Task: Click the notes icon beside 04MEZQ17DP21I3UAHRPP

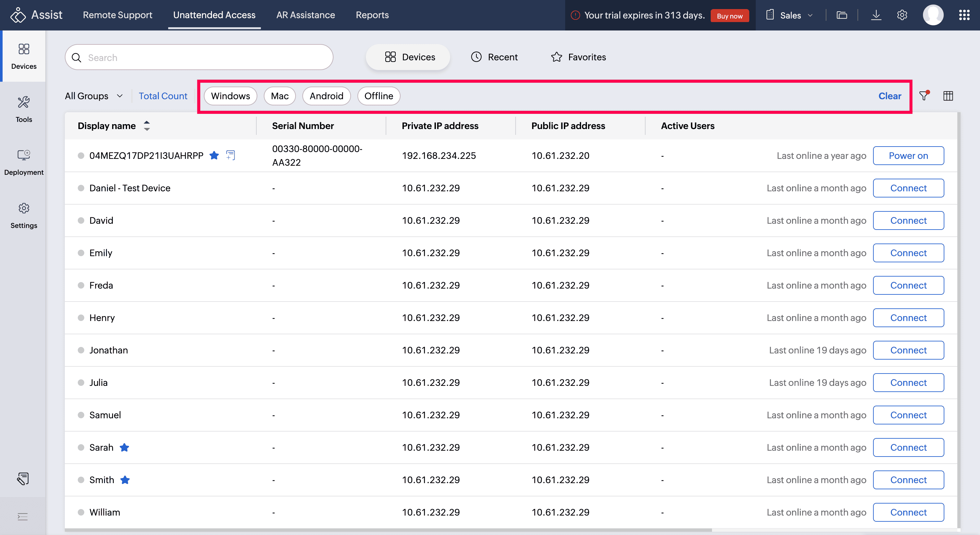Action: [x=230, y=155]
